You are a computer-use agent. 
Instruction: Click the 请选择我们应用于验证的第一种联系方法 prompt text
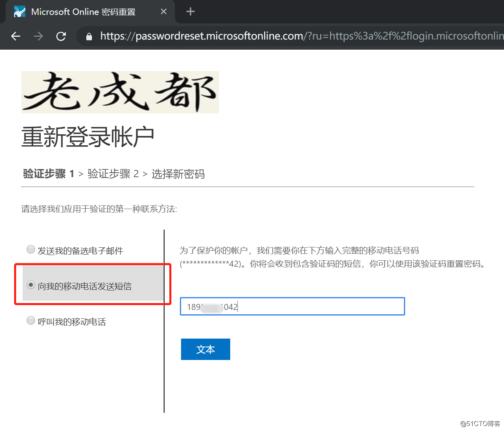pos(99,209)
